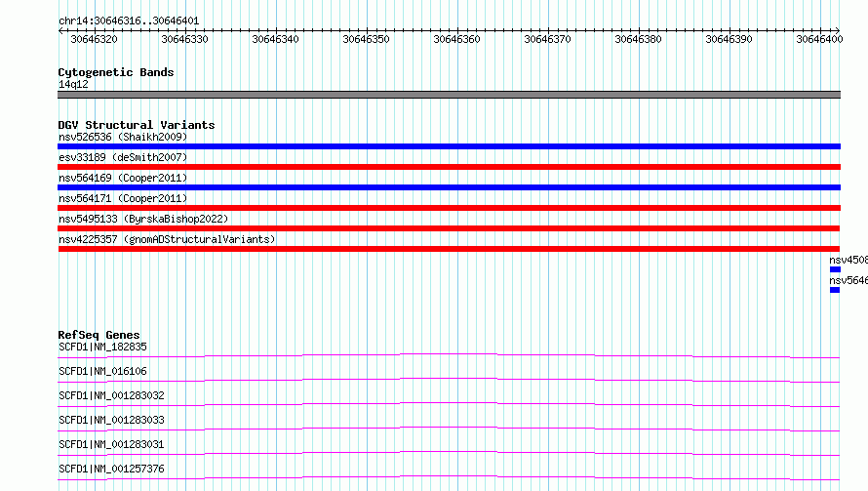Click the SCFD1|NM_001283033 transcript label
Screen dimensions: 868x491
pos(111,420)
